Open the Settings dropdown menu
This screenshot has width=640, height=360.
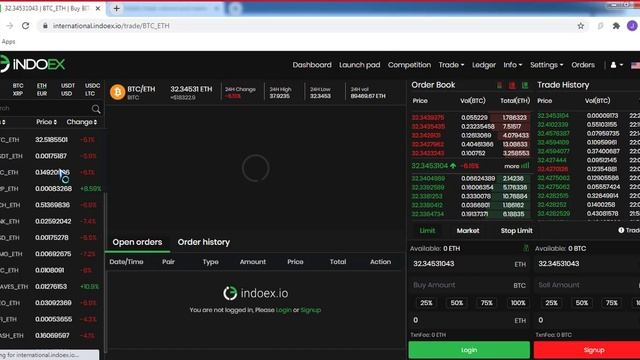point(547,65)
